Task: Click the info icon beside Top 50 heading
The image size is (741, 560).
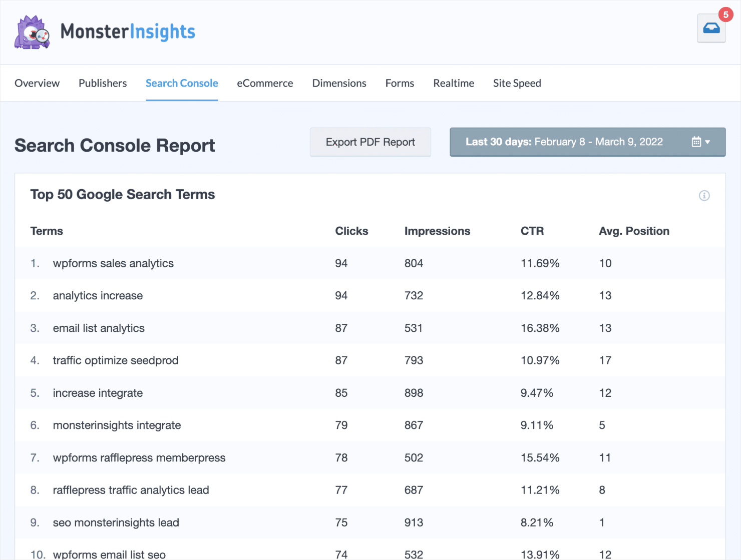Action: [x=704, y=196]
